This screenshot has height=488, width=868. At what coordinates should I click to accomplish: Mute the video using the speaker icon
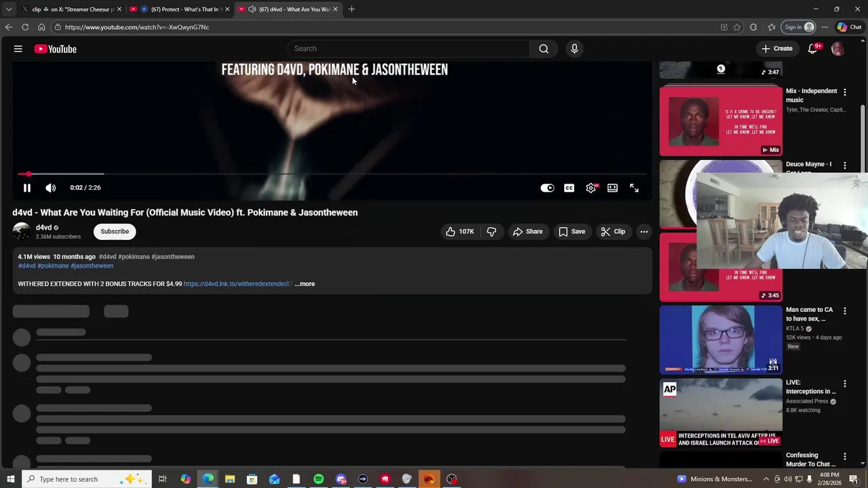[51, 188]
